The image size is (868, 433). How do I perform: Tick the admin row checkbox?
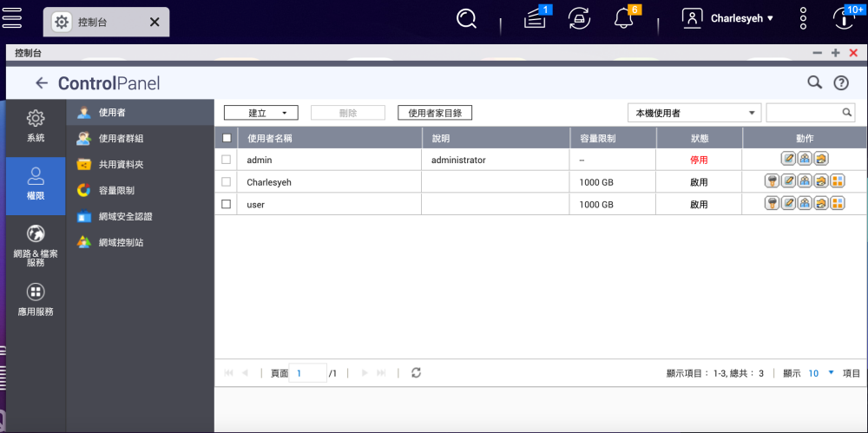click(227, 160)
